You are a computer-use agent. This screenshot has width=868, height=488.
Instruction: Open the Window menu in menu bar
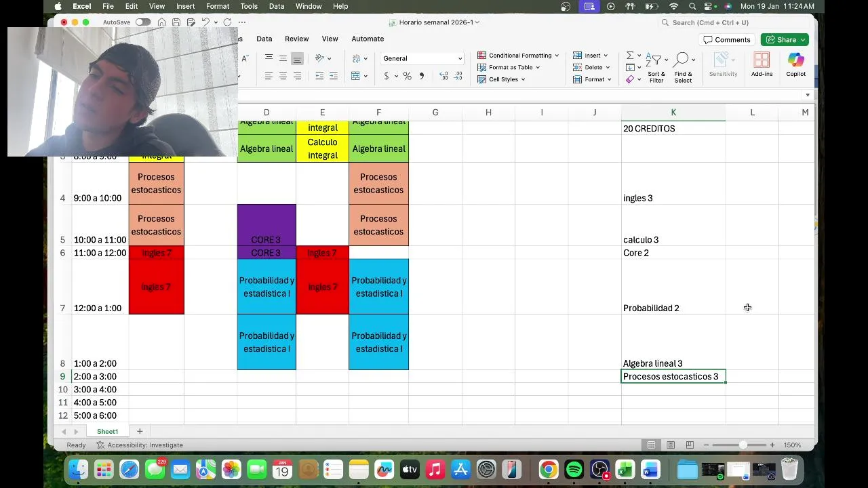(x=309, y=6)
